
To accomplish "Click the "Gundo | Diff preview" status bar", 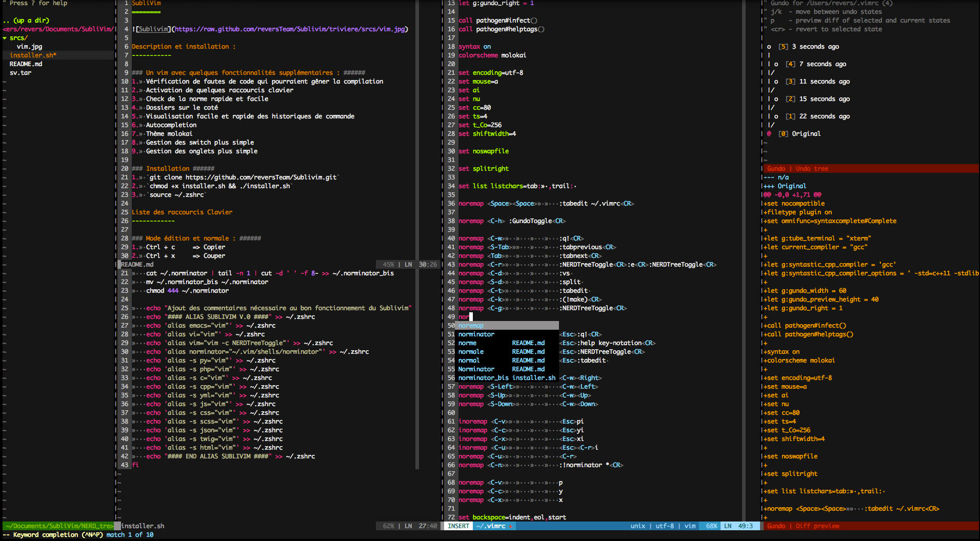I will coord(871,526).
